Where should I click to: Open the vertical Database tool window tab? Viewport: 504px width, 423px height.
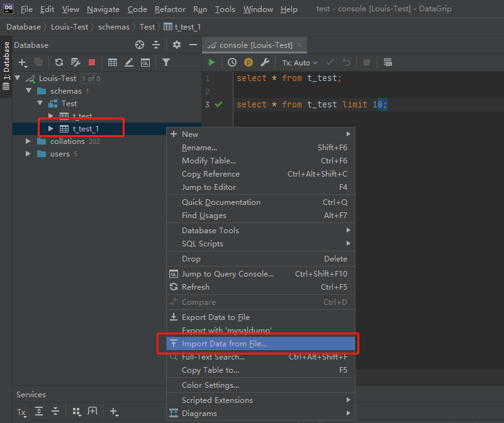point(6,67)
